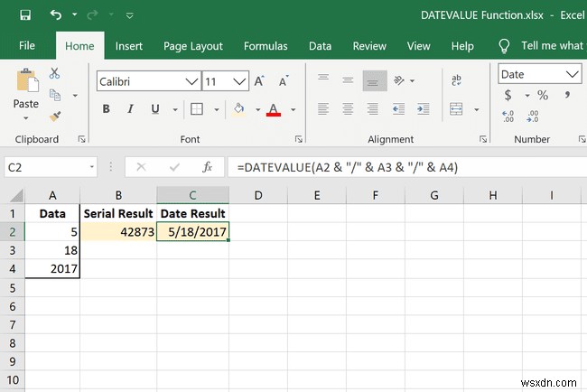Cut selection with scissors icon

(x=55, y=73)
